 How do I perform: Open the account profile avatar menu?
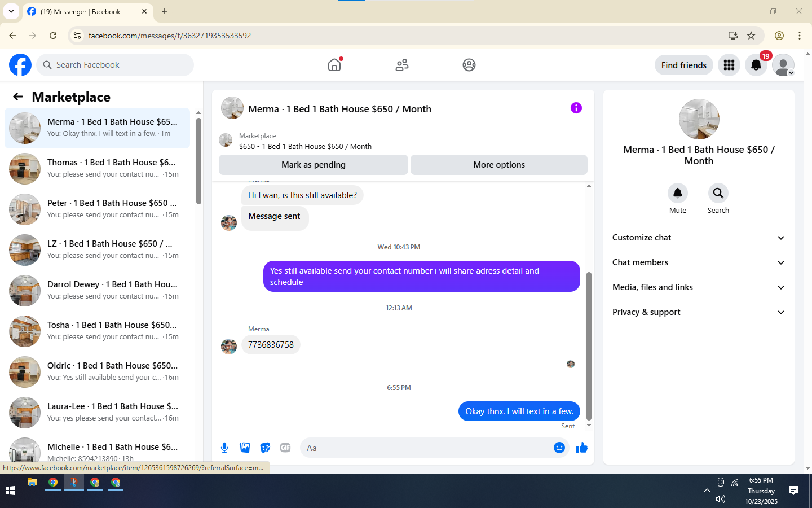(x=783, y=65)
